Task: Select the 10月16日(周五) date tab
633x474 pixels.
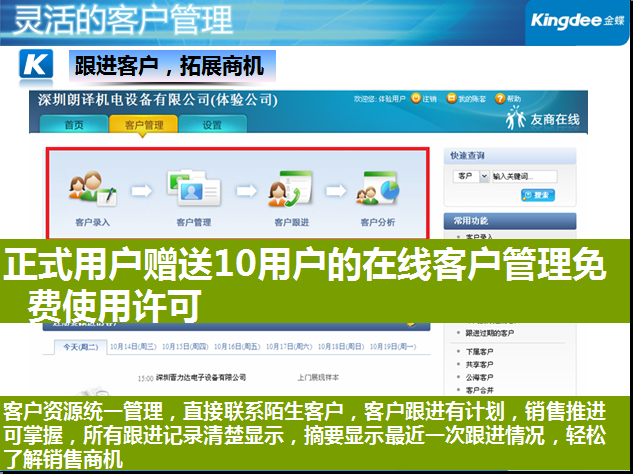Action: (x=237, y=347)
